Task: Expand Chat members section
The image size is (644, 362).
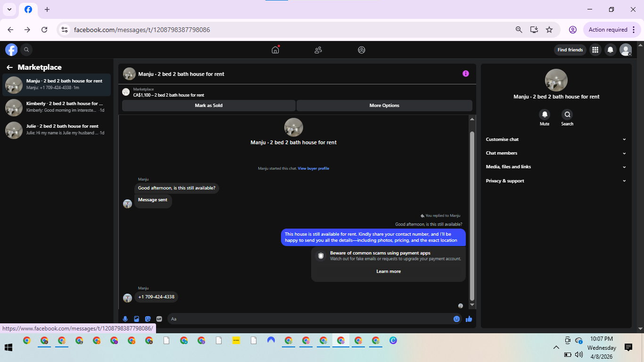Action: [556, 153]
